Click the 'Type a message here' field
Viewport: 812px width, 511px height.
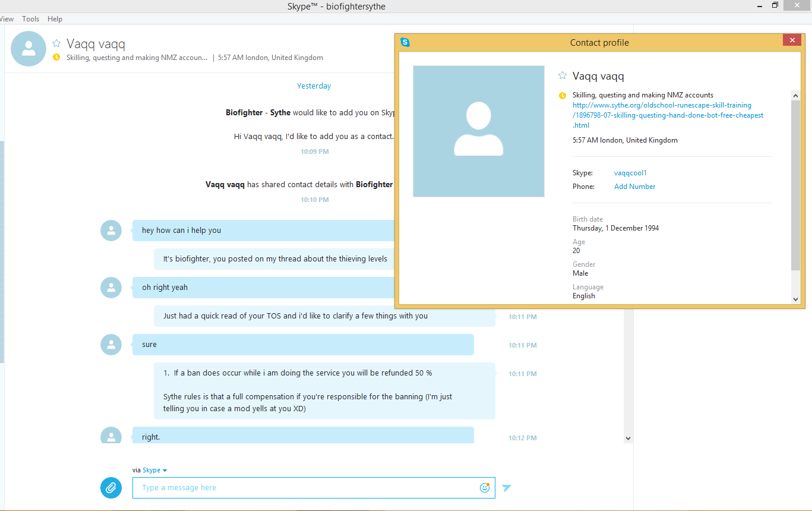coord(314,488)
